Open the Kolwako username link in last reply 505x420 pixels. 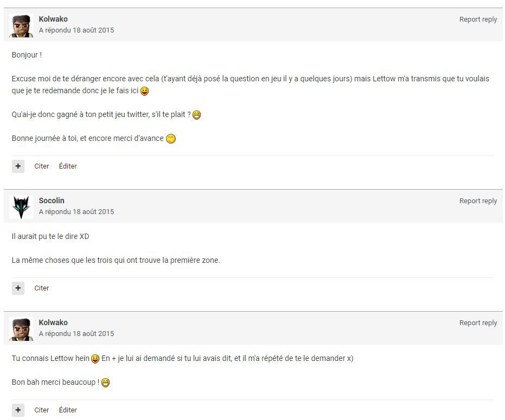point(53,322)
